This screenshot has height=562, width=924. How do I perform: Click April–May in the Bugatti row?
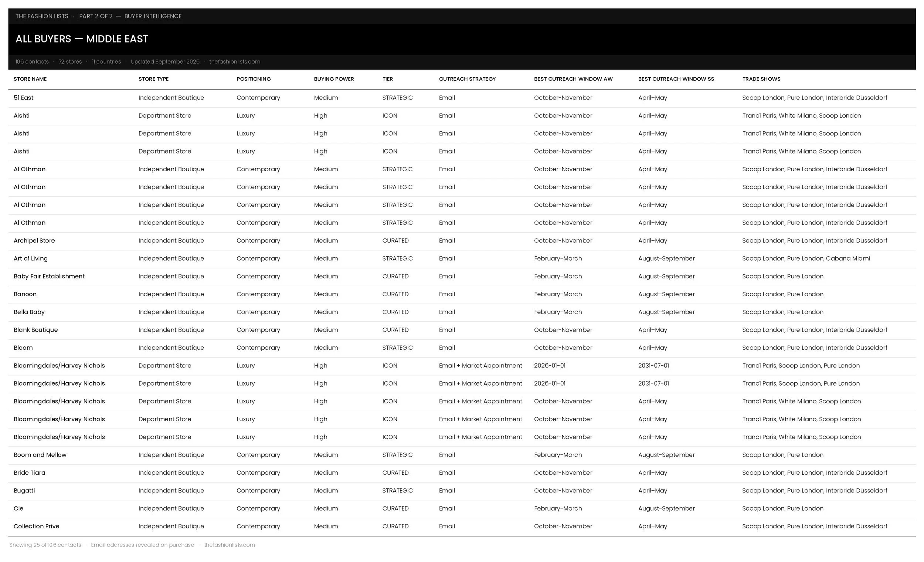click(x=652, y=491)
